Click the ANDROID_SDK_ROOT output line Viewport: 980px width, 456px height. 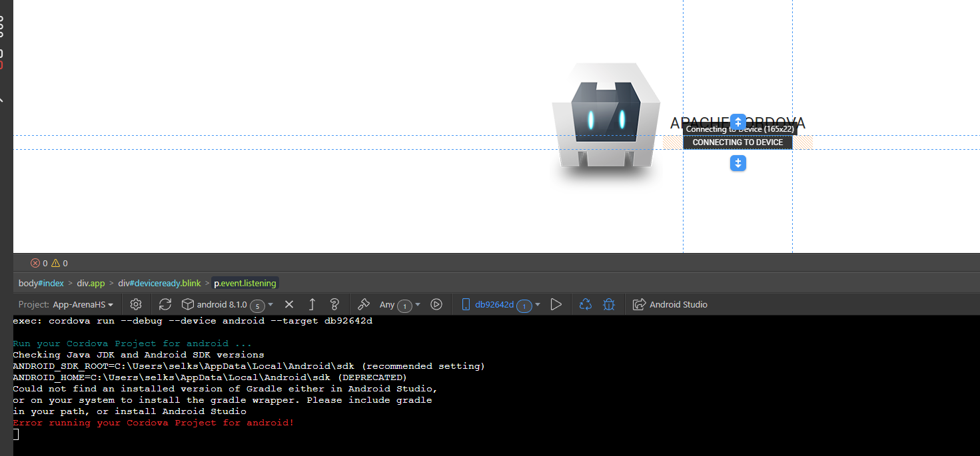pyautogui.click(x=248, y=366)
